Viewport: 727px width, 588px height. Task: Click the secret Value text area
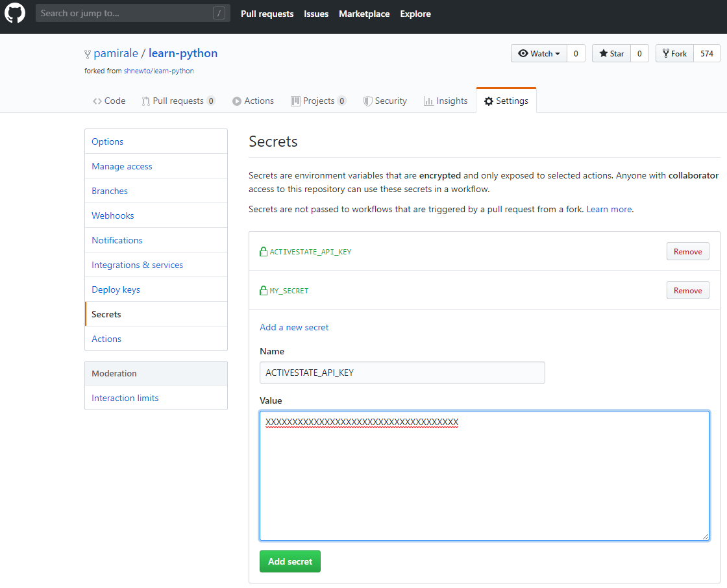(484, 475)
